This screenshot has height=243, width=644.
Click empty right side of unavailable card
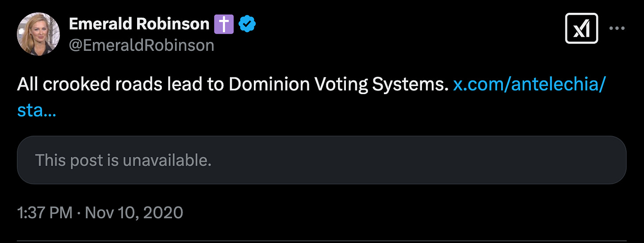coord(487,160)
